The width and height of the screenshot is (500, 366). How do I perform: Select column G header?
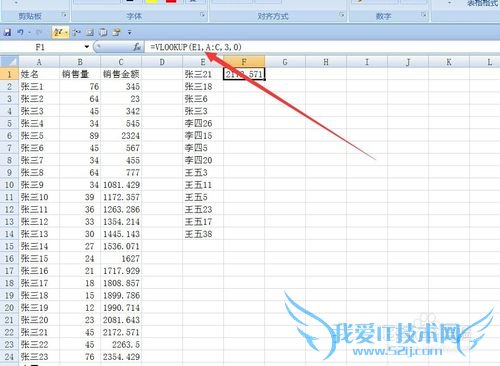tap(285, 62)
